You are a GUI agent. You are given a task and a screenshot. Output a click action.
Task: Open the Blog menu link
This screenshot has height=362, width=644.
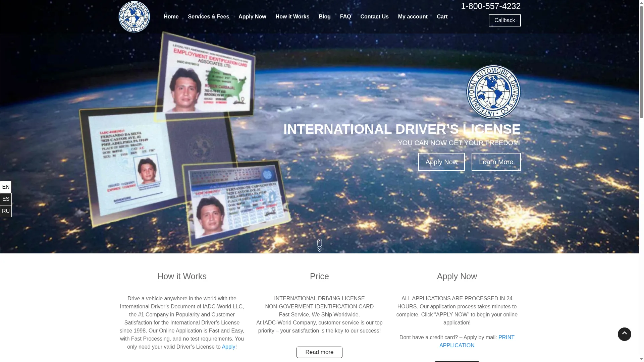(325, 17)
